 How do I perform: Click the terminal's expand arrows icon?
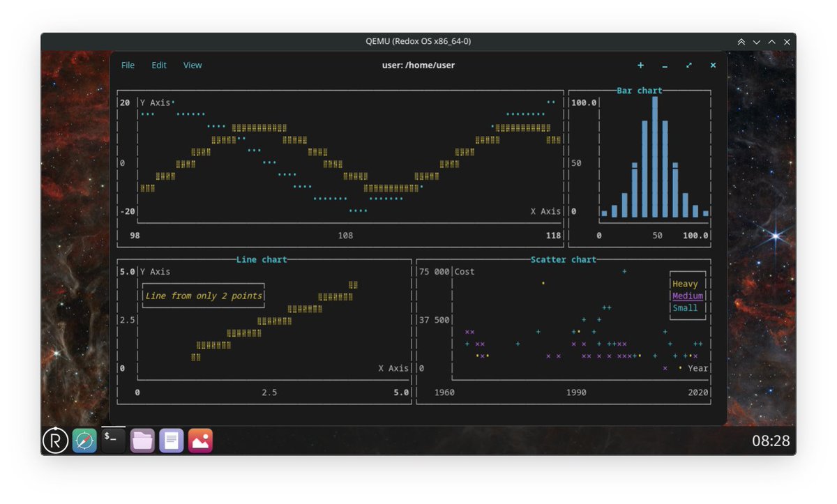tap(689, 66)
